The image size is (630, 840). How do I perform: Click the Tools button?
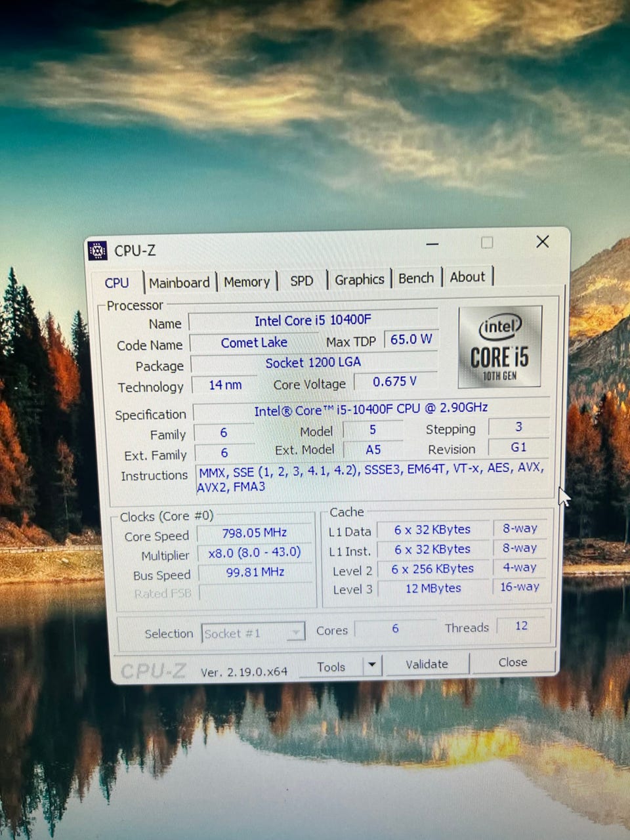[331, 667]
